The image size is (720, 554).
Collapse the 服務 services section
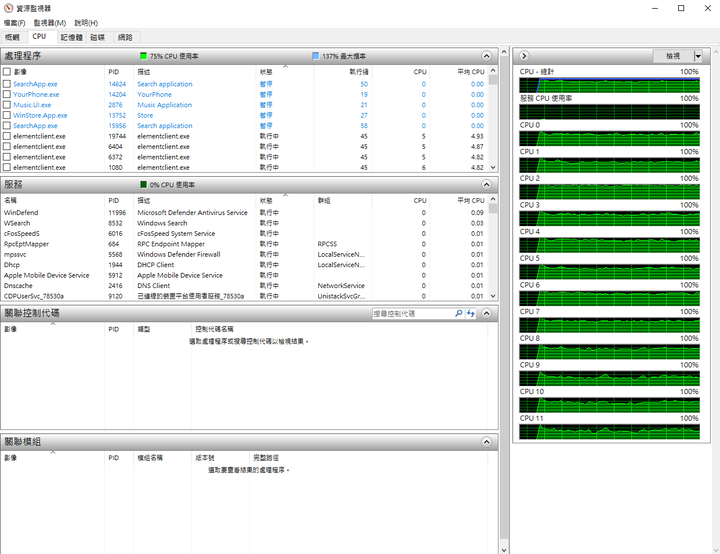[x=487, y=185]
